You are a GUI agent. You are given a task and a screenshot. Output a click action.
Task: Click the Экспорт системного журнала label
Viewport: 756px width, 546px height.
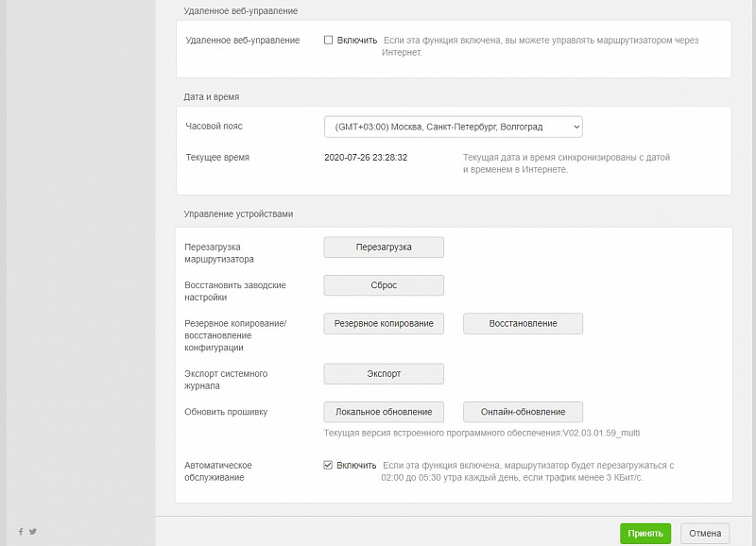(226, 380)
